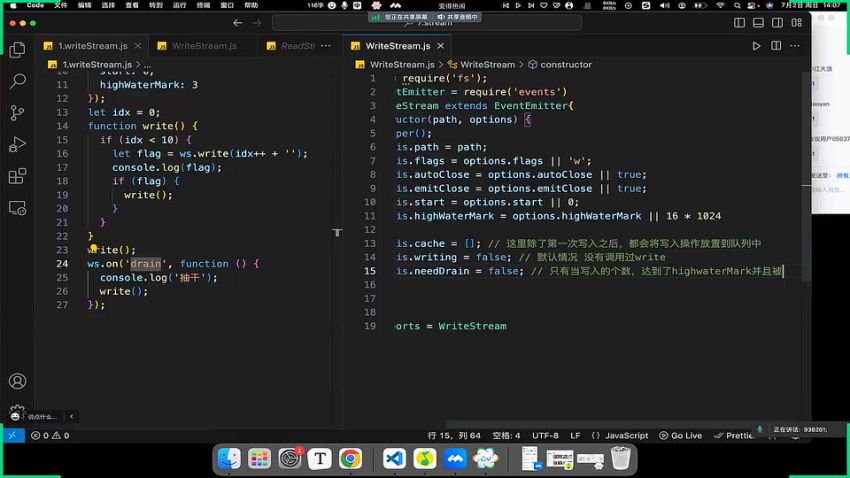Open More Actions for left editor group

click(325, 46)
